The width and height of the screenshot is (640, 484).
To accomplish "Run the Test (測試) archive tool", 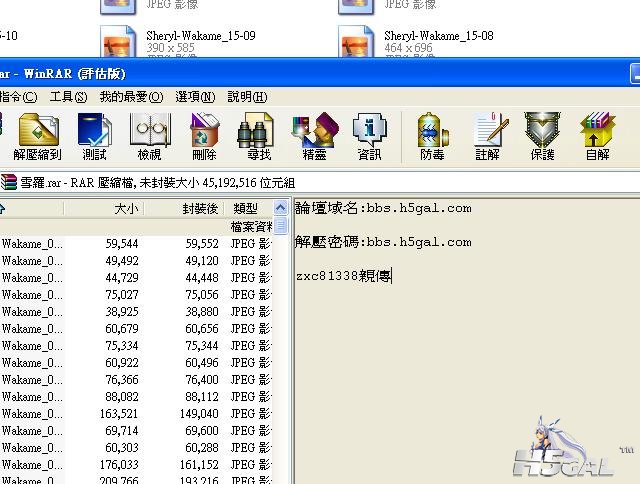I will pos(94,137).
